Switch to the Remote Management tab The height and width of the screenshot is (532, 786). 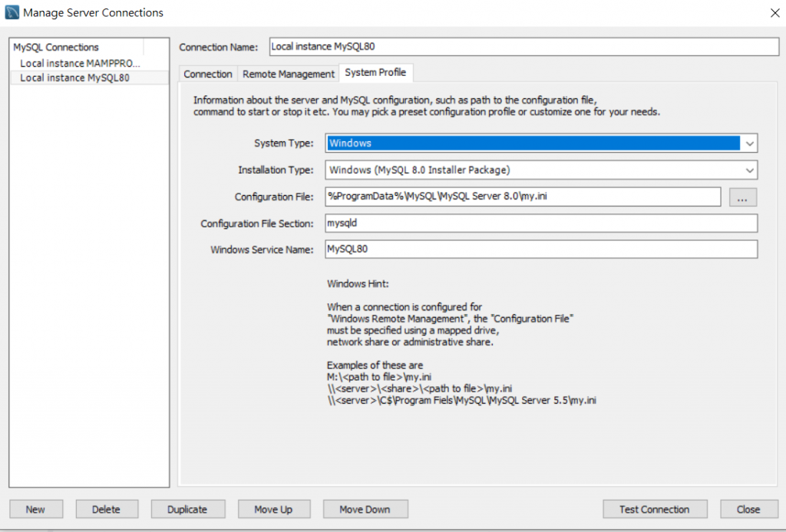[x=289, y=74]
